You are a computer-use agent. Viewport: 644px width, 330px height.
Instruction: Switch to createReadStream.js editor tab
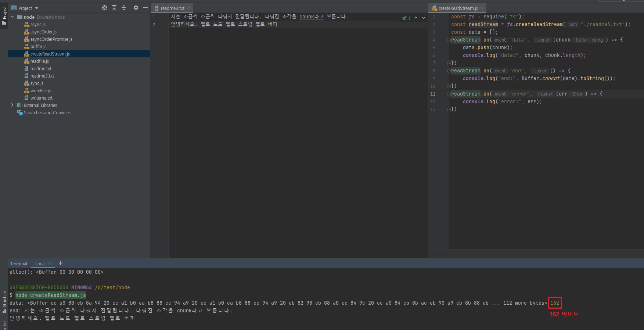(458, 8)
